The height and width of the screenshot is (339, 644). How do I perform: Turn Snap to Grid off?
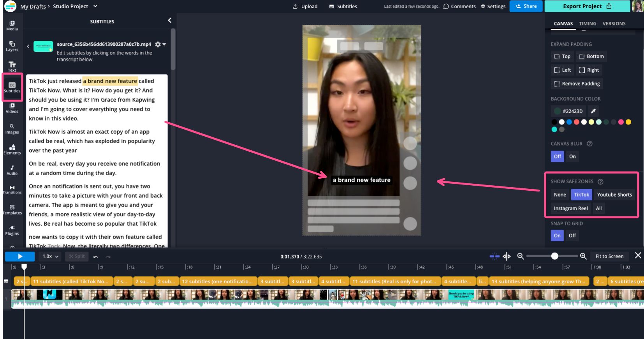(572, 235)
